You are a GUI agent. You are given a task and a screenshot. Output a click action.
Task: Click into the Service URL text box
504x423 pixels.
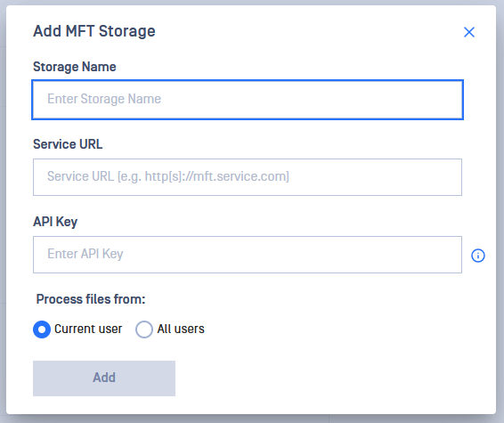[248, 177]
